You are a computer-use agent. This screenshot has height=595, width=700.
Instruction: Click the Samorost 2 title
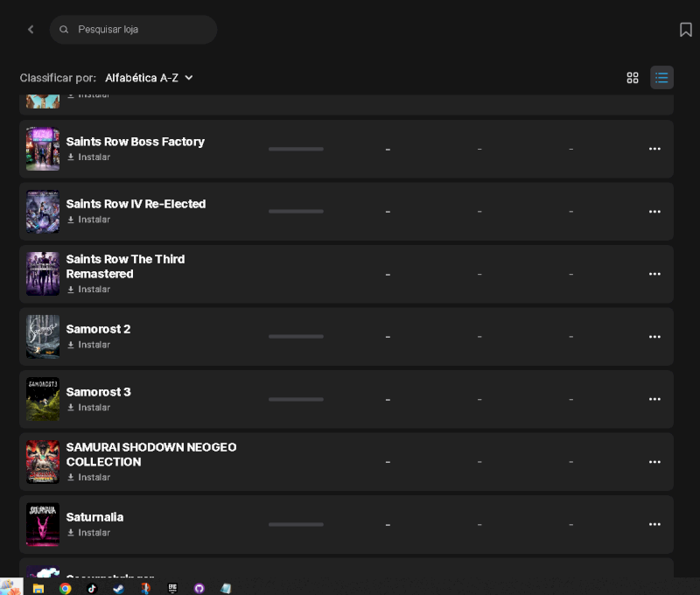point(98,329)
